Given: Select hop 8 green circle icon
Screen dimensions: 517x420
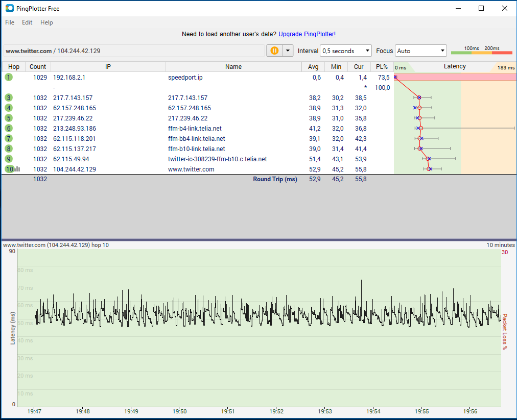Looking at the screenshot, I should pyautogui.click(x=9, y=149).
